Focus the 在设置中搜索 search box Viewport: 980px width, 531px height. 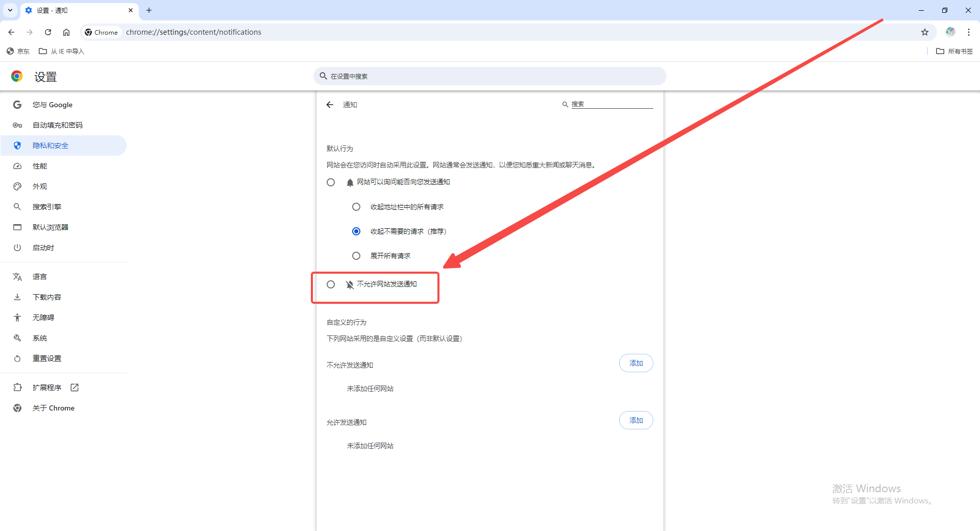click(x=490, y=76)
